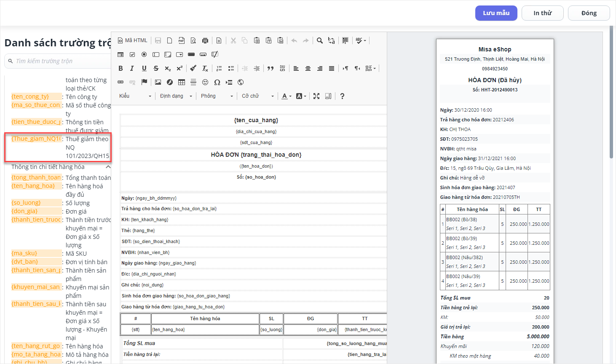Click the PDF export icon
616x364 pixels.
[x=181, y=40]
